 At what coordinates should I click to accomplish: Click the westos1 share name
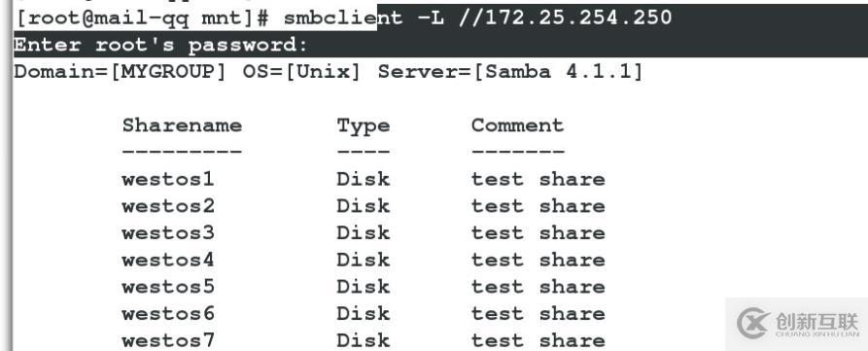point(168,179)
